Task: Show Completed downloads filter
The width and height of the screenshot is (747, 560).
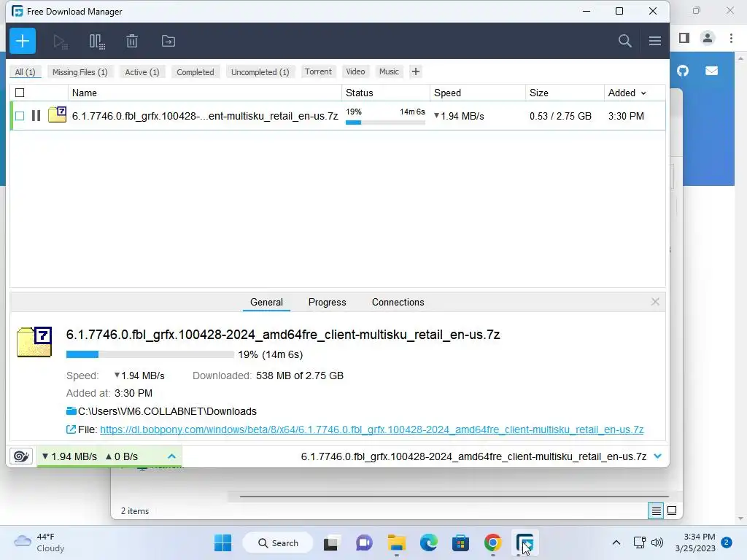Action: [196, 72]
